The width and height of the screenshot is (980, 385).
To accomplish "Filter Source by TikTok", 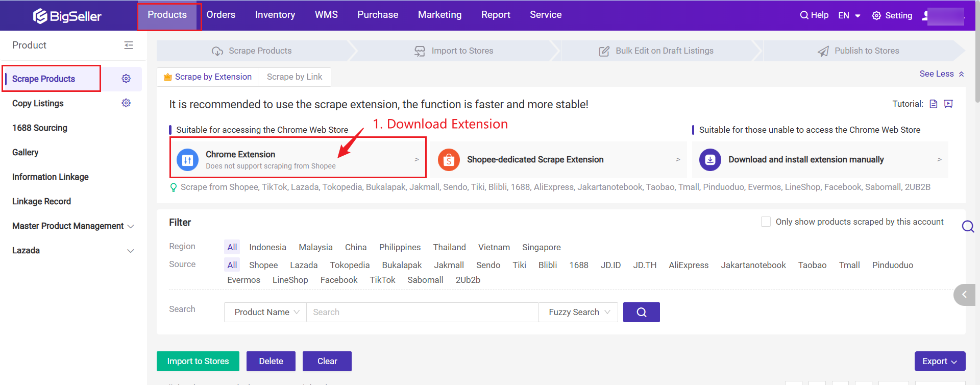I will coord(383,280).
